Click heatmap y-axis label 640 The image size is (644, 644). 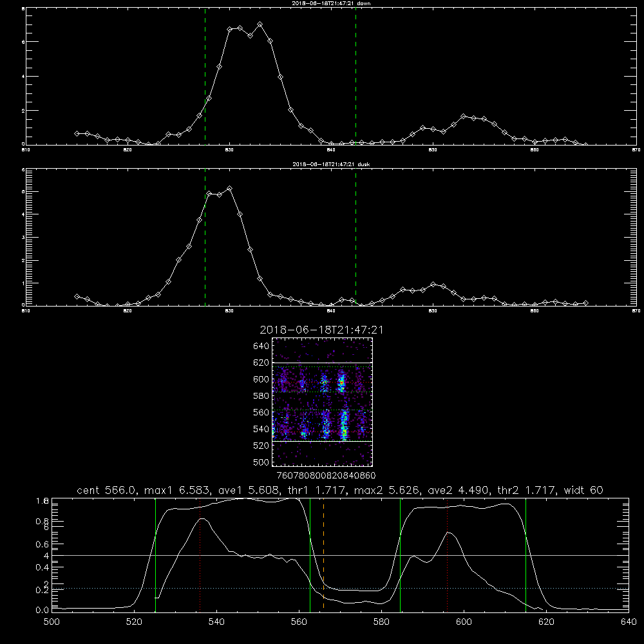261,346
